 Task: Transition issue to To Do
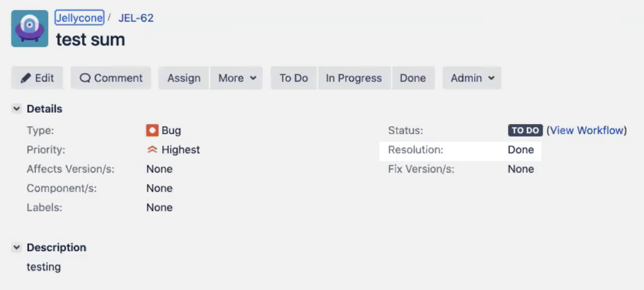pyautogui.click(x=293, y=78)
